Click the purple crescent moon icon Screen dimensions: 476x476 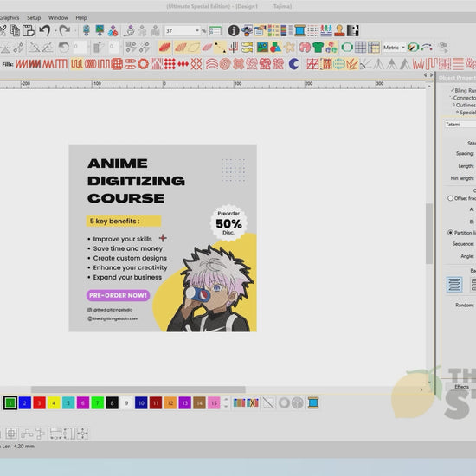coord(293,64)
